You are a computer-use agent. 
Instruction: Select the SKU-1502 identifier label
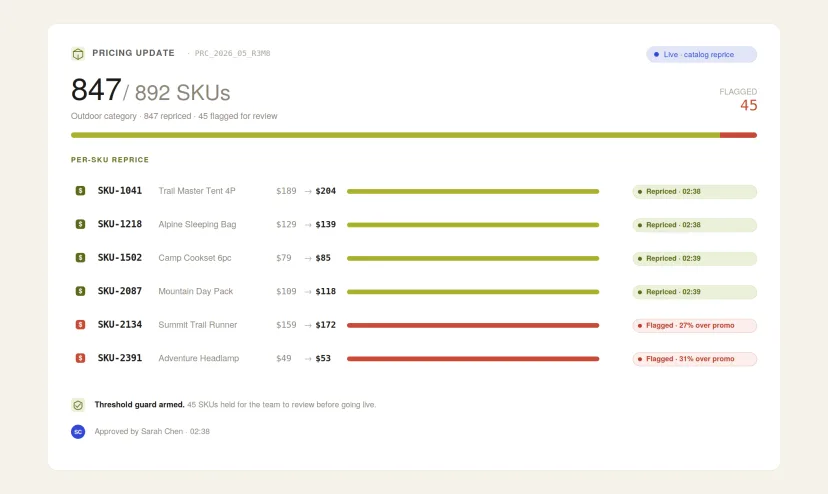pos(120,257)
